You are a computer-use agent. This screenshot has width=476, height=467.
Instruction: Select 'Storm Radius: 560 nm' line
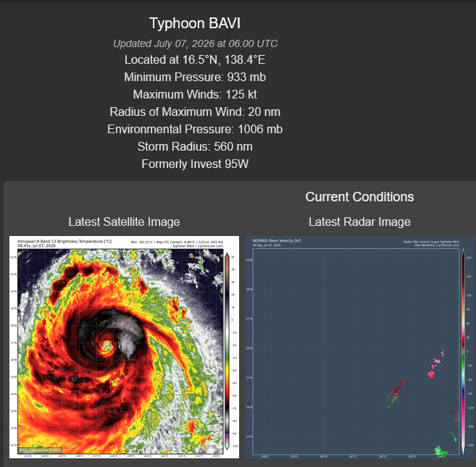(195, 146)
